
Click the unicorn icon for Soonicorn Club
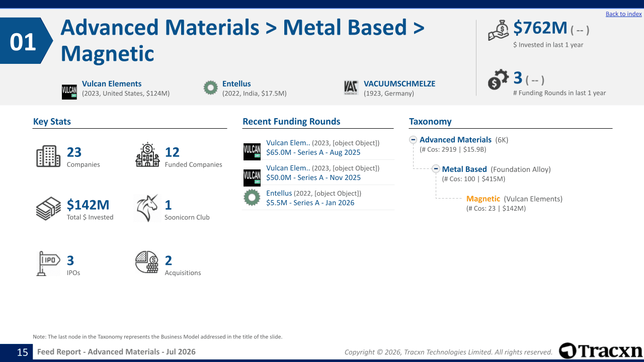147,208
